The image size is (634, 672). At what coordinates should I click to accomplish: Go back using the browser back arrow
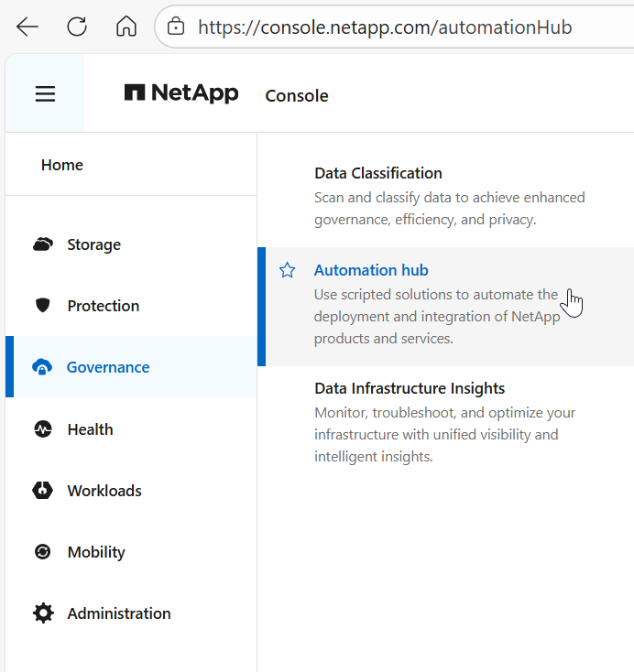[x=27, y=27]
